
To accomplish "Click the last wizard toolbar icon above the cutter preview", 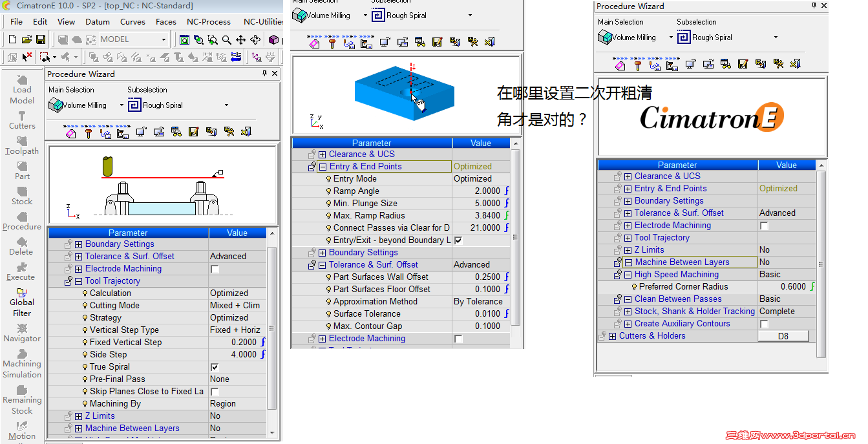I will 246,132.
